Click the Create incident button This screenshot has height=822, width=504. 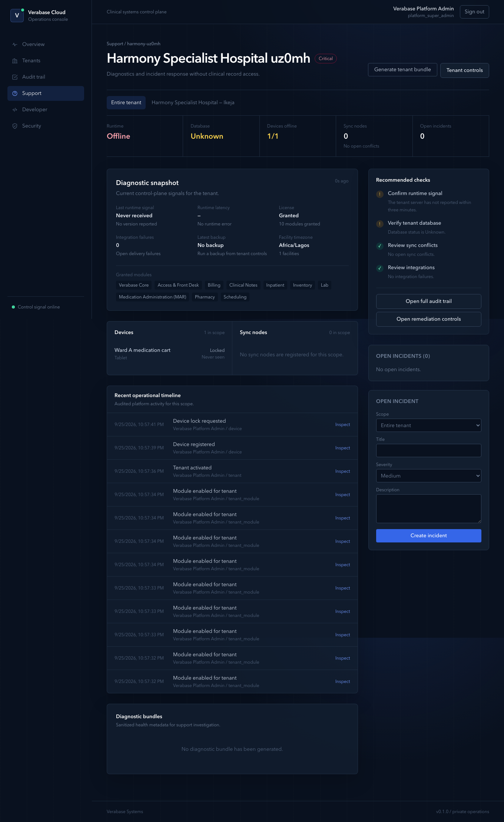click(x=428, y=536)
